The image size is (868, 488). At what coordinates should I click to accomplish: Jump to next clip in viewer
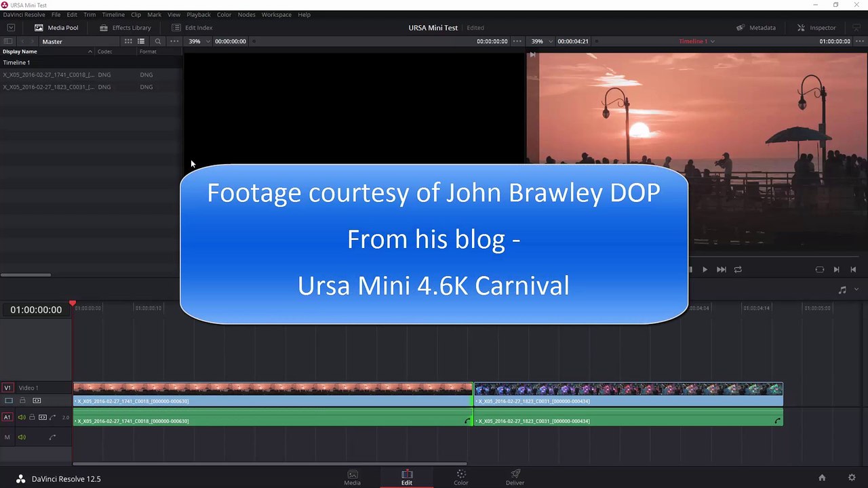(721, 269)
